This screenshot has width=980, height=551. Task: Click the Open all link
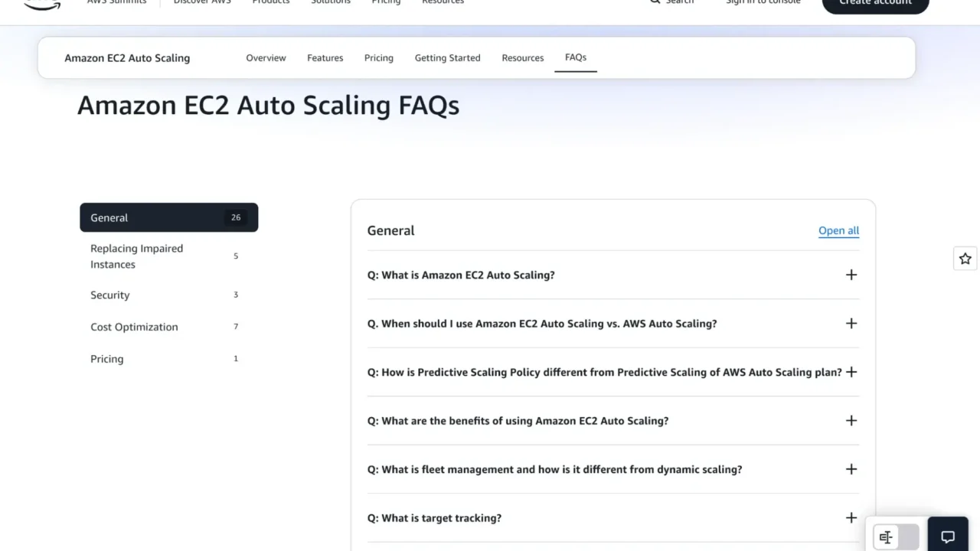pos(838,230)
